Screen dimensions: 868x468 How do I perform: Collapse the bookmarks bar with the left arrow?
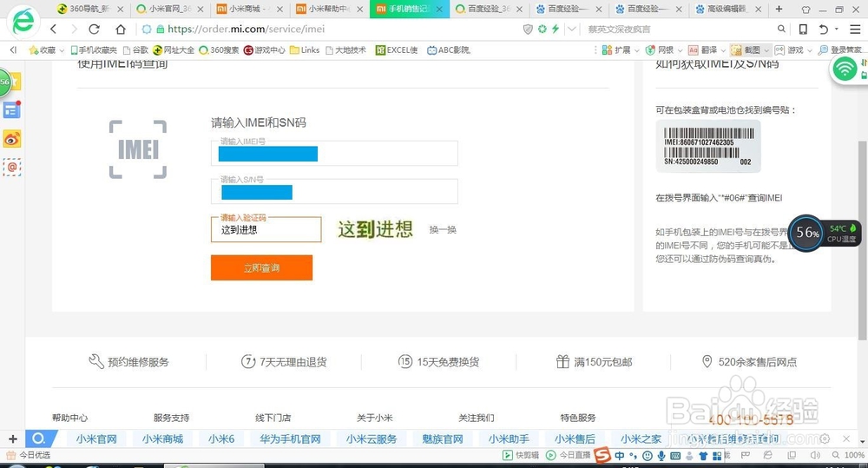click(13, 49)
